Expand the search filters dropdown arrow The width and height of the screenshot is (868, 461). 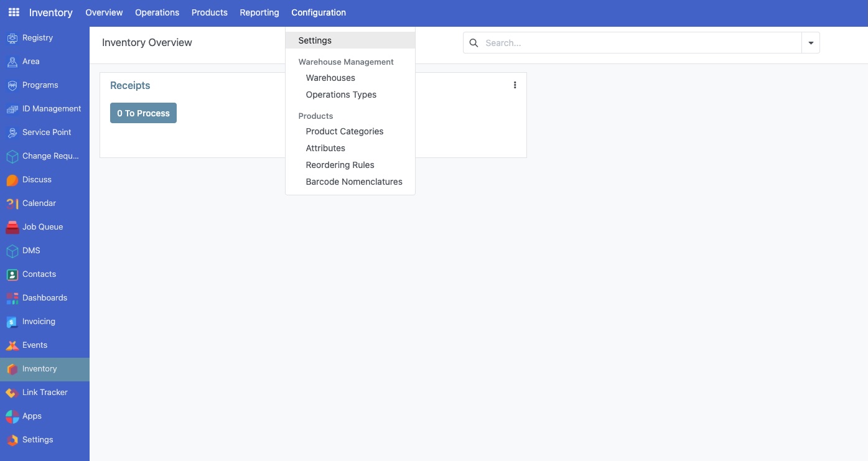[x=811, y=43]
